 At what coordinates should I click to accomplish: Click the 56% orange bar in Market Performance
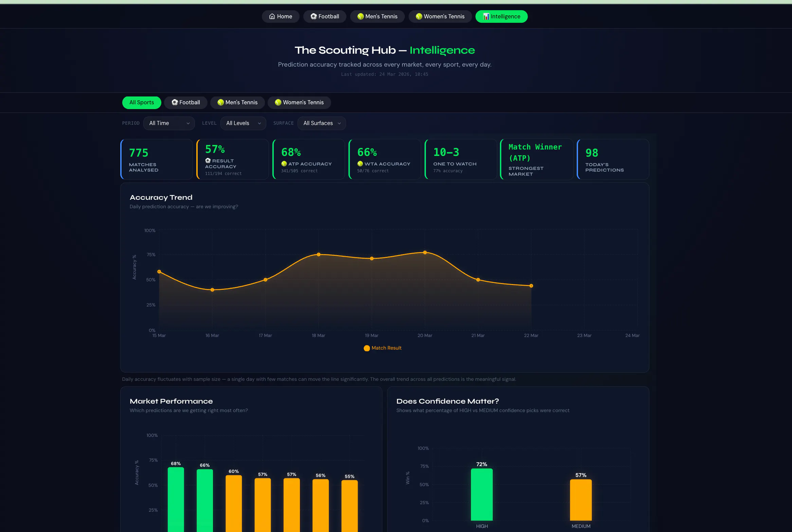point(321,506)
